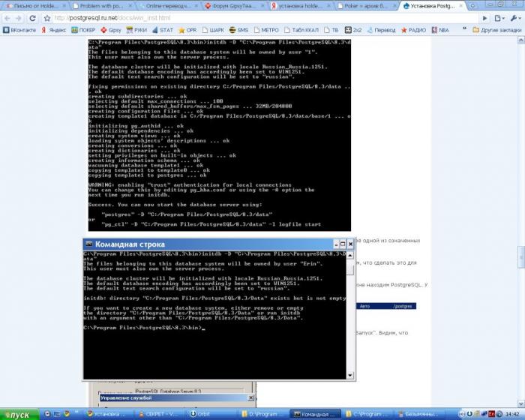Image resolution: width=525 pixels, height=420 pixels.
Task: Click the show desktop quick launch icon
Action: [57, 414]
